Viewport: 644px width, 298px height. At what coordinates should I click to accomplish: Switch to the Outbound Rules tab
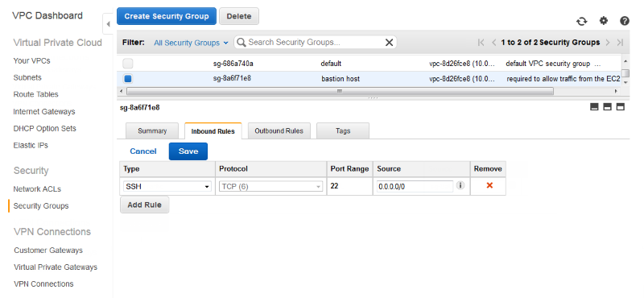point(279,130)
